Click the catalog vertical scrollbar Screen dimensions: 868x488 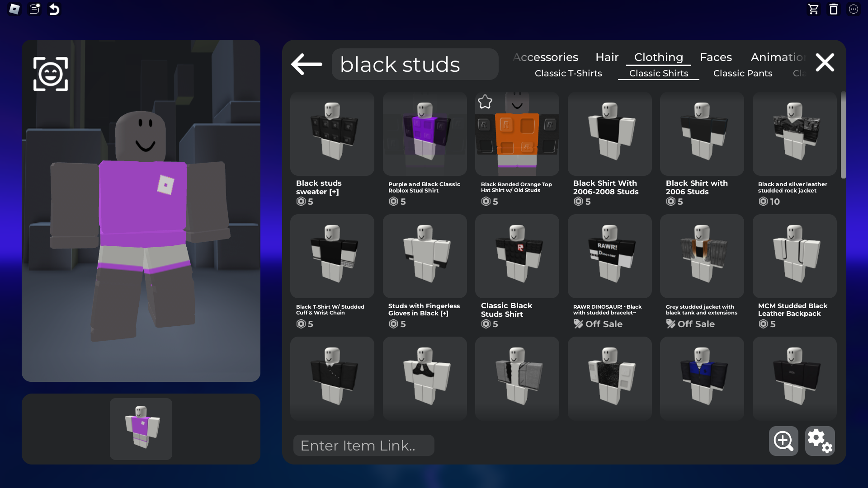click(x=843, y=136)
